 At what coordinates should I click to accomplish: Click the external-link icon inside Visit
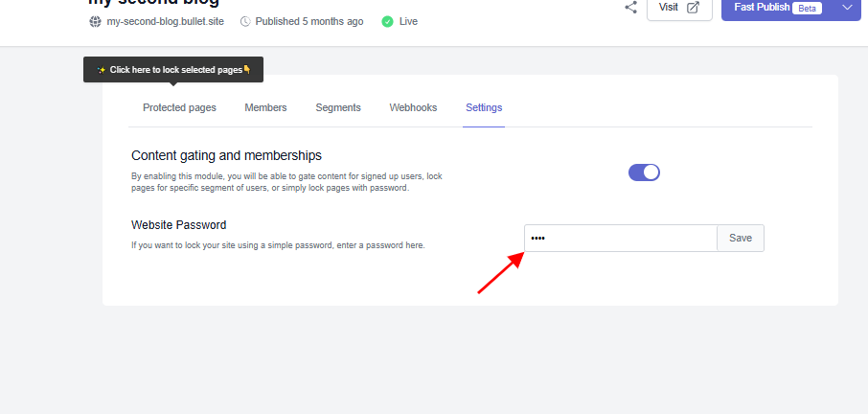tap(694, 8)
